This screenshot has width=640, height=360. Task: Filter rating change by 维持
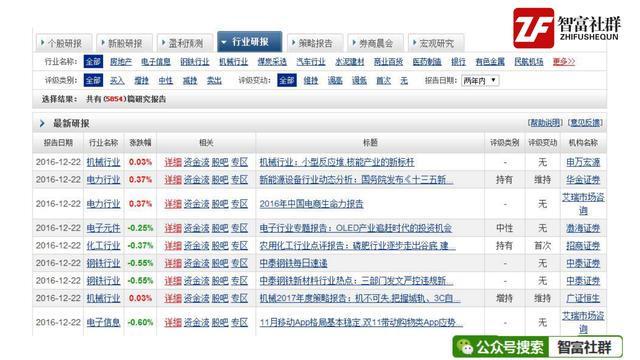pyautogui.click(x=311, y=80)
